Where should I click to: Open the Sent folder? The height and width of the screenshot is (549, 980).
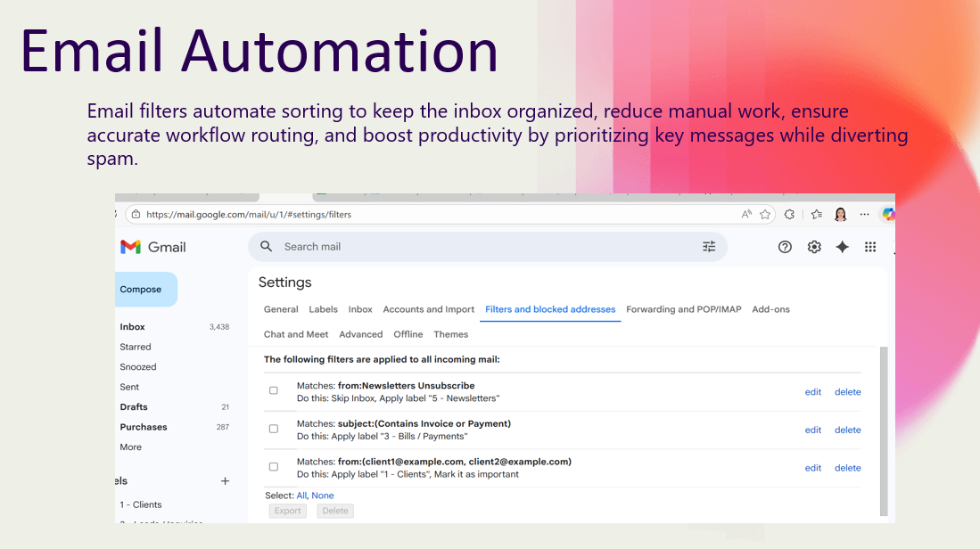pyautogui.click(x=129, y=387)
